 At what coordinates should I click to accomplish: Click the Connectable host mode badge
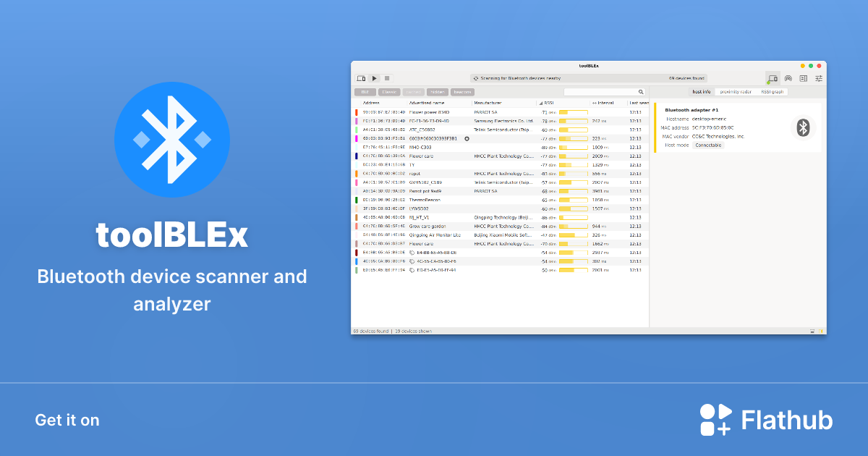click(x=708, y=145)
